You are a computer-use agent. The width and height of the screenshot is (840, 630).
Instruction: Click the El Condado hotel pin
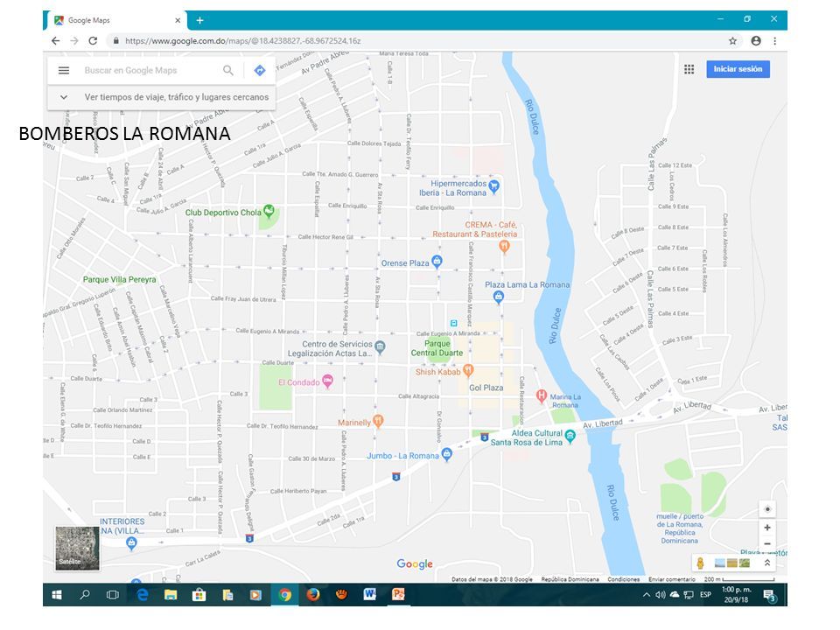point(327,381)
